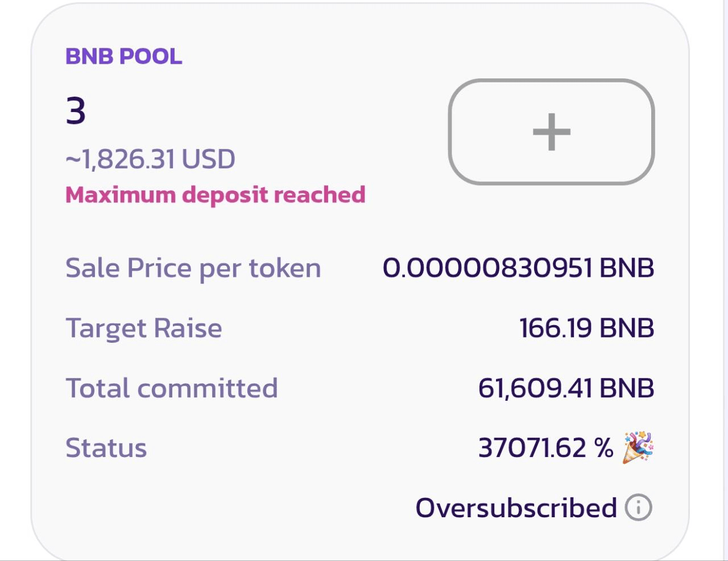This screenshot has height=561, width=728.
Task: Click the party popper emoji in Status
Action: coord(638,448)
